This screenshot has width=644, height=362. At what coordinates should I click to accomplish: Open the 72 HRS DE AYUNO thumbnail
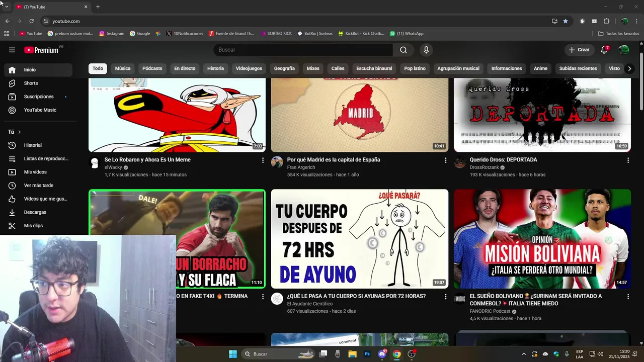pyautogui.click(x=360, y=239)
